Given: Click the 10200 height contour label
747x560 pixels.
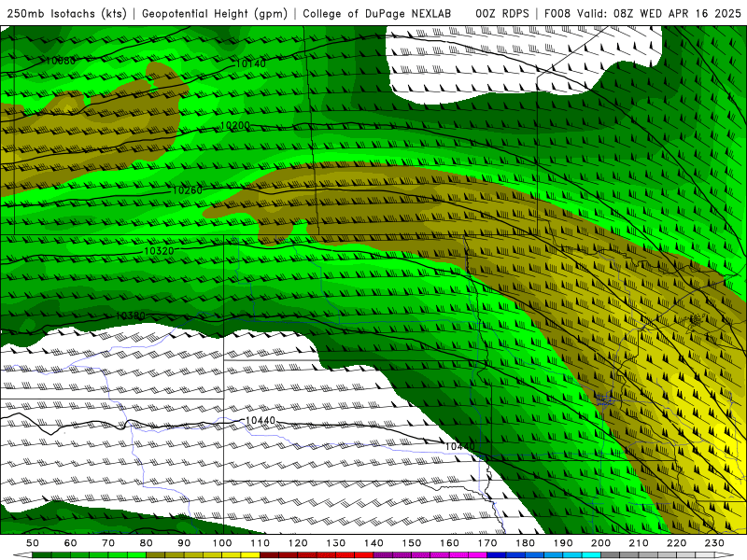Looking at the screenshot, I should pos(235,126).
